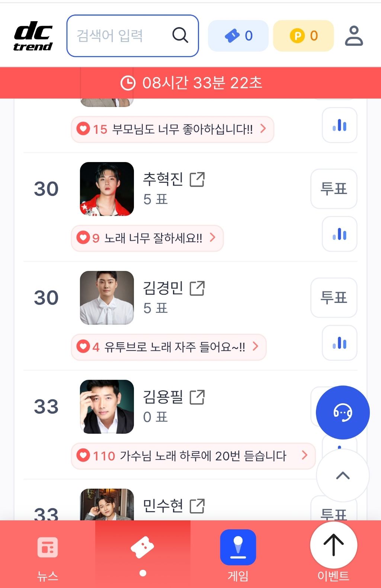The height and width of the screenshot is (588, 381).
Task: Open external link icon beside 민수현
Action: coord(197,506)
